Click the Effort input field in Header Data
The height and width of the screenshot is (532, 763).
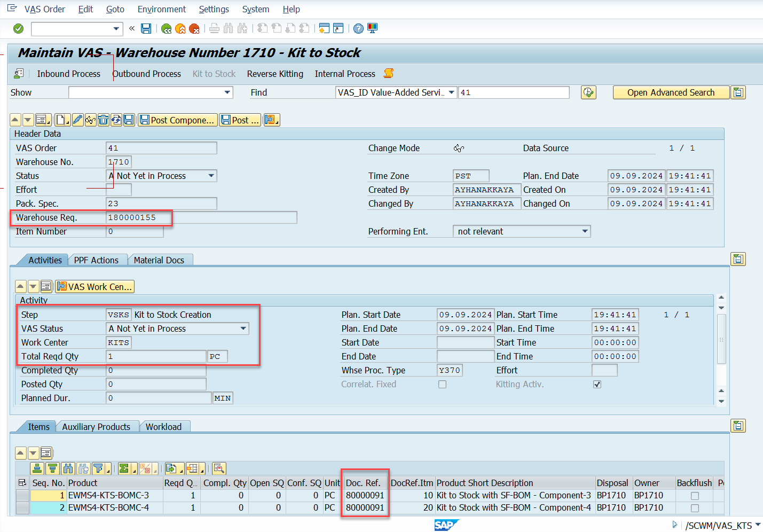click(119, 190)
